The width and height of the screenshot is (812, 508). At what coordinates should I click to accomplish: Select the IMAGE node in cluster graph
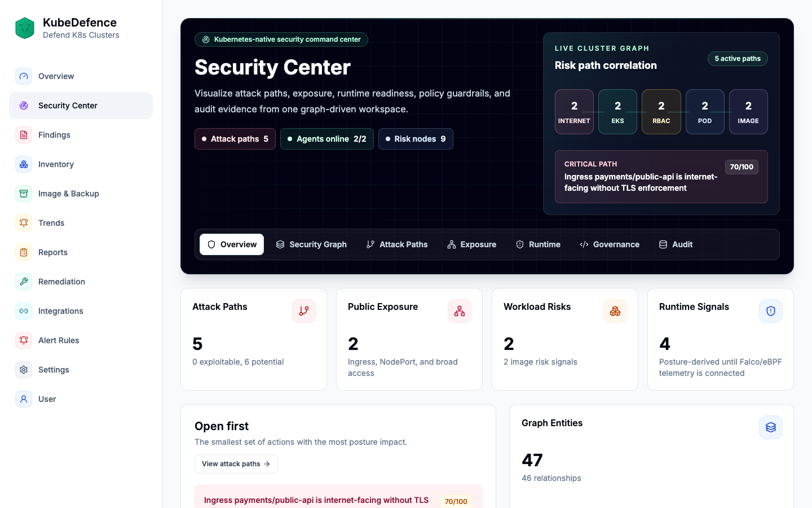click(748, 112)
